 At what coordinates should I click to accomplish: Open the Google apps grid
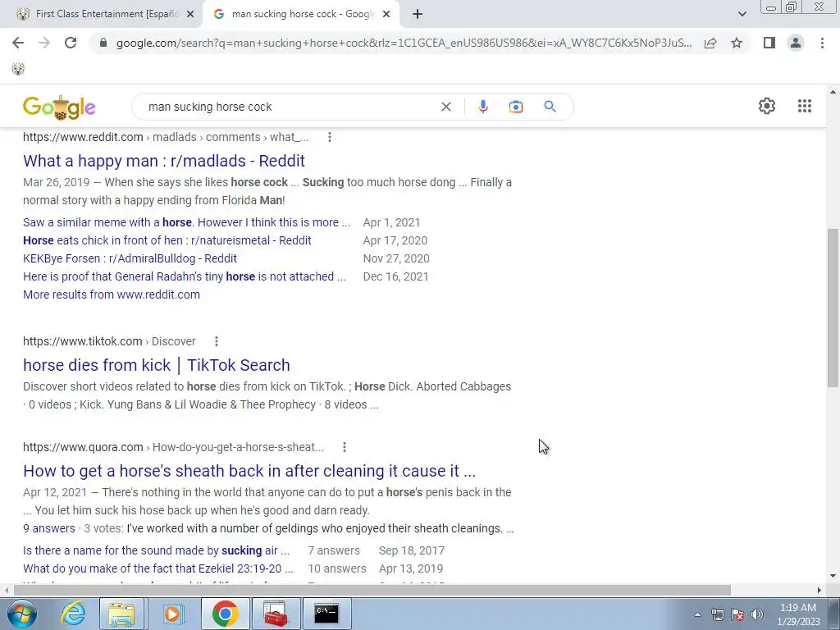804,106
